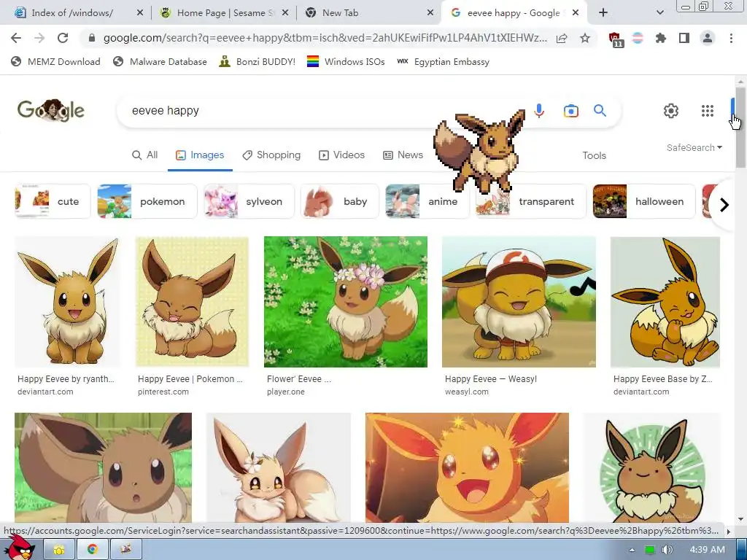Filter images by pokemon chip
Image resolution: width=747 pixels, height=560 pixels.
[147, 201]
